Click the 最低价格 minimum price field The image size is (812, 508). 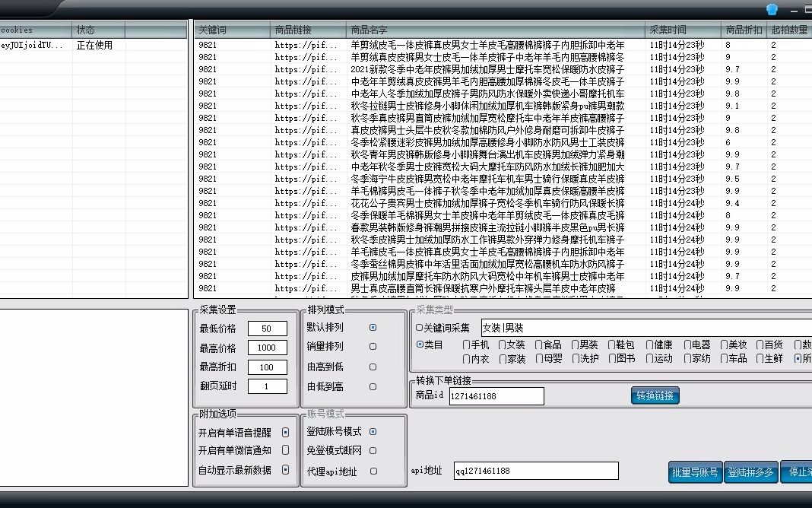(x=268, y=328)
